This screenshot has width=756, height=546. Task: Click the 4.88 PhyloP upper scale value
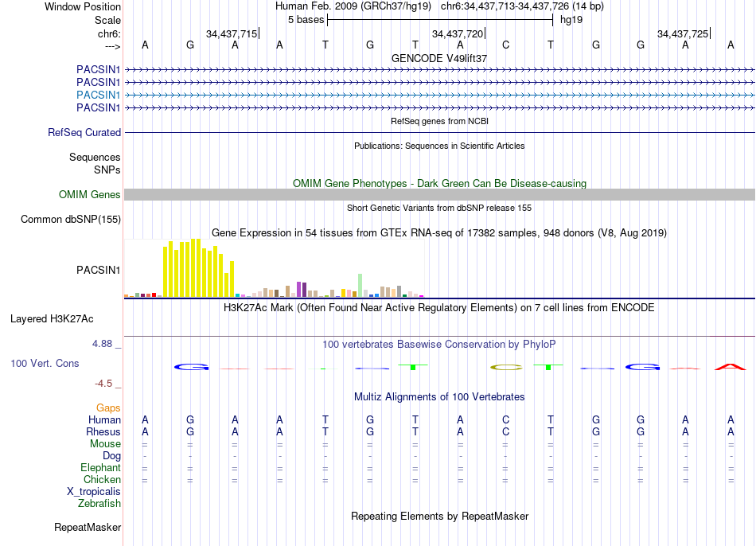click(102, 344)
